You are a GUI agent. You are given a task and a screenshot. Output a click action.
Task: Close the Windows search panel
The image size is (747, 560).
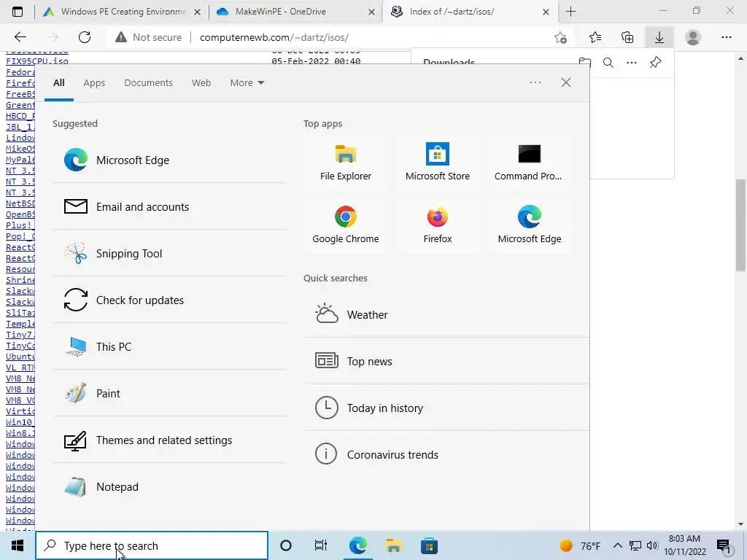[x=565, y=82]
